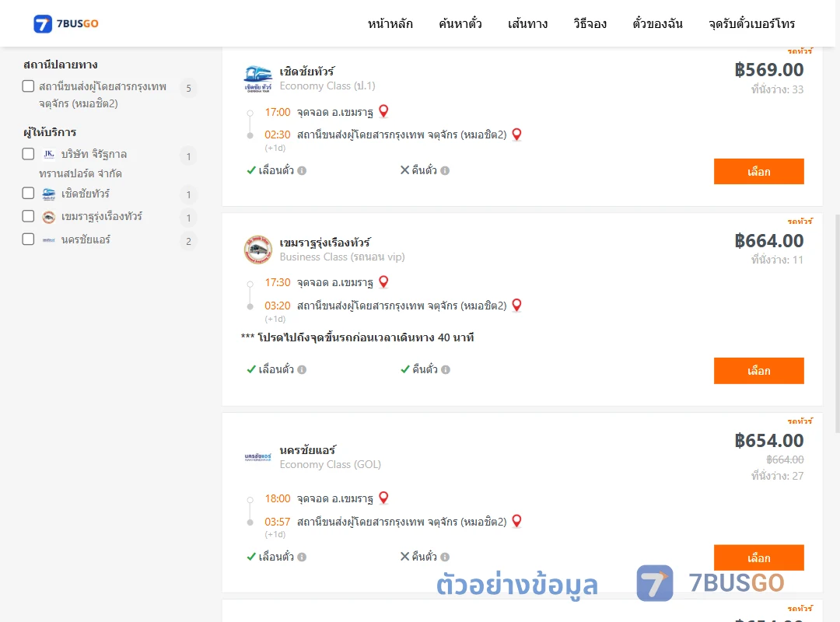This screenshot has height=622, width=840.
Task: Click seats available ที่นั่งว่าง: 27
Action: pyautogui.click(x=777, y=476)
